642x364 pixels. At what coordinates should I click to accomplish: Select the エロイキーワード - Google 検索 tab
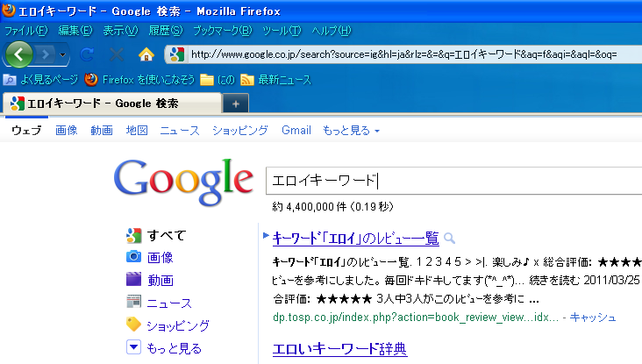pos(112,103)
